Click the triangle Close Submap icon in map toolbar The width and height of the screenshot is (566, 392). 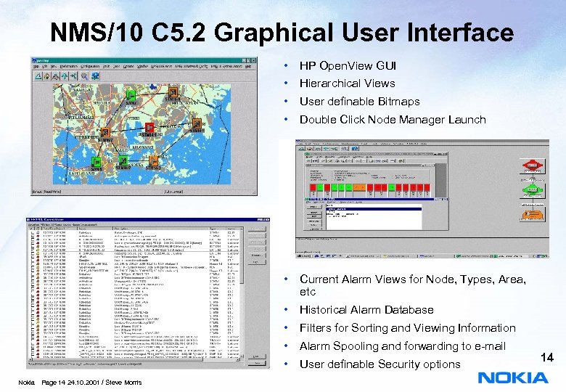[38, 76]
